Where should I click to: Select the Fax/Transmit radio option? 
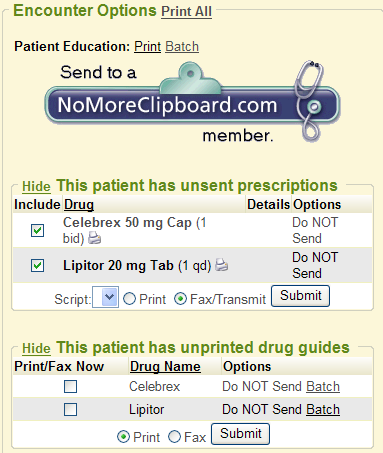tap(180, 299)
